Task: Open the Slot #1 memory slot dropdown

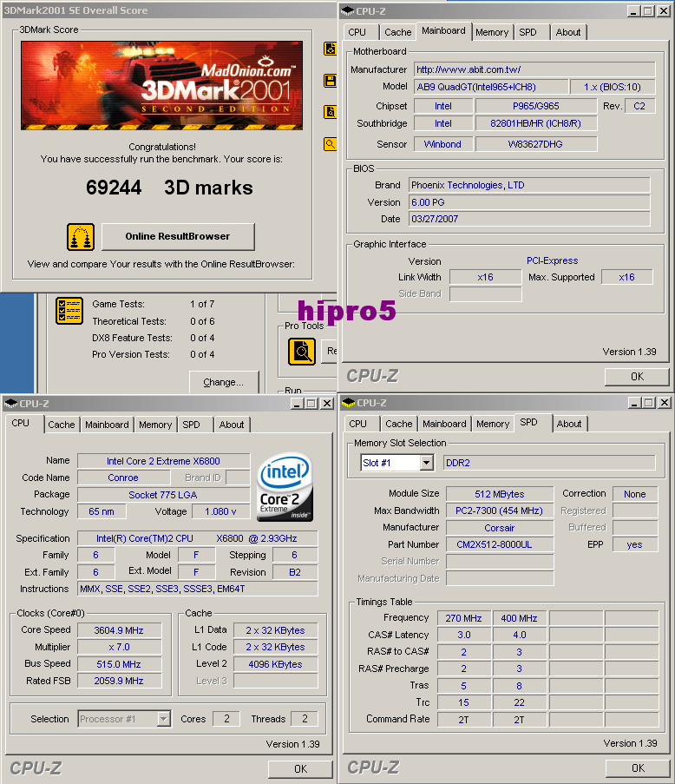Action: (426, 463)
